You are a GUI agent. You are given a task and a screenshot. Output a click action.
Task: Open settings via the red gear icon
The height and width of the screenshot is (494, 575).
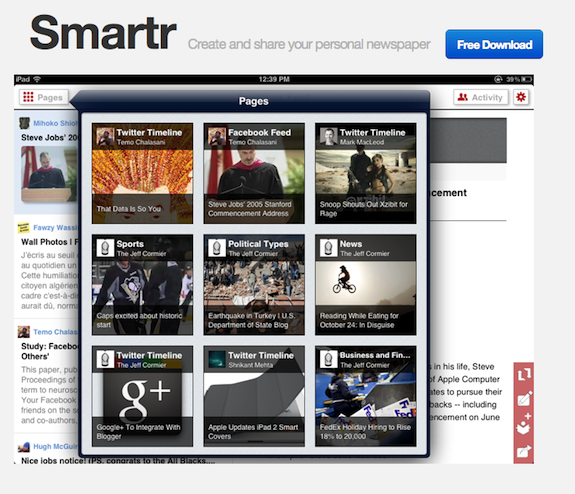(521, 97)
